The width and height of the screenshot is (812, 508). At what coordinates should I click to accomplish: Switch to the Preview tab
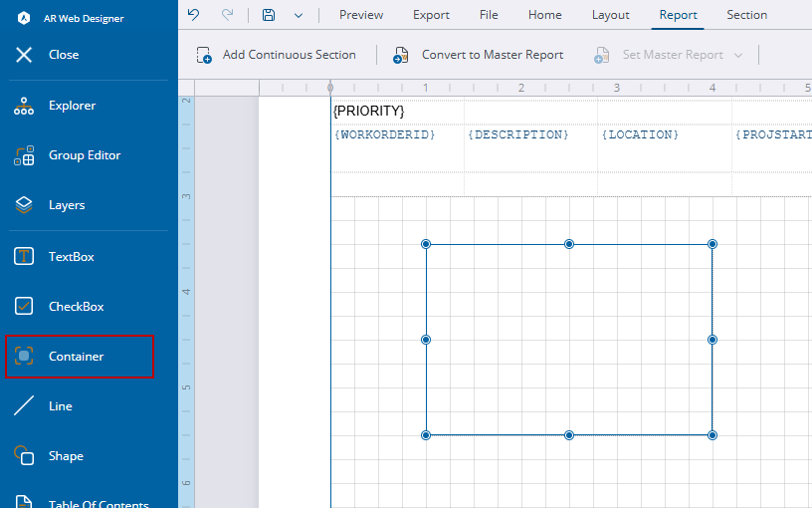(x=361, y=15)
